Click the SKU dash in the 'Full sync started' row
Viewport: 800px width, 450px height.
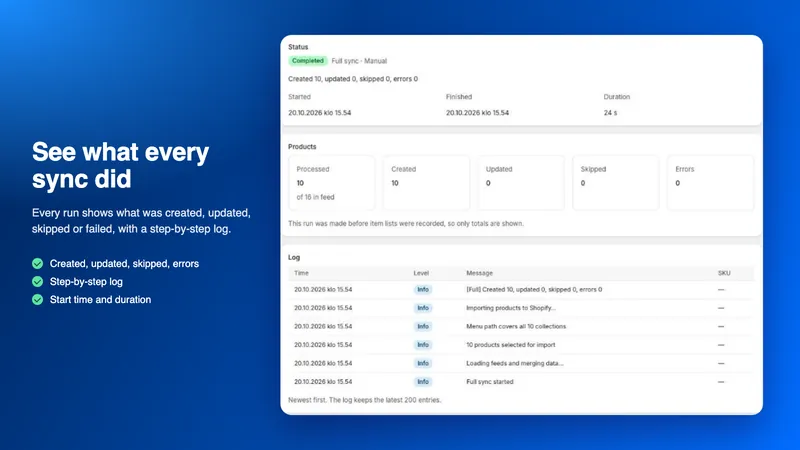(721, 382)
